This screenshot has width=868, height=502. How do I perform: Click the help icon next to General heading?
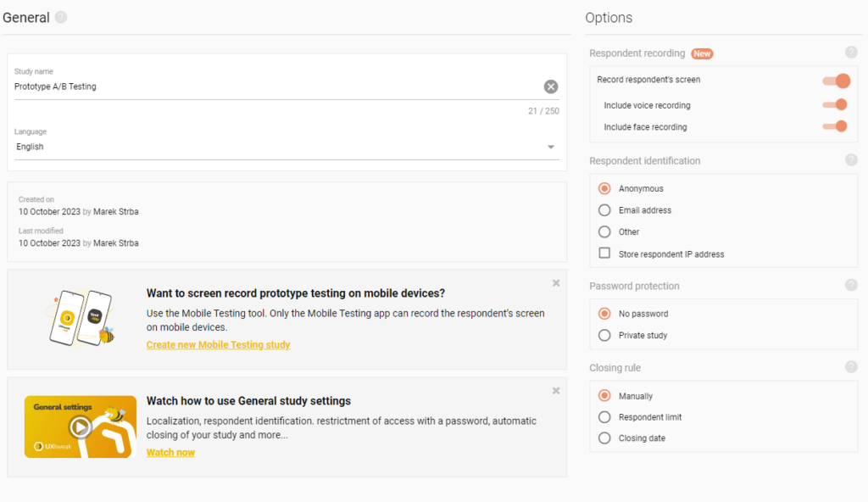61,18
